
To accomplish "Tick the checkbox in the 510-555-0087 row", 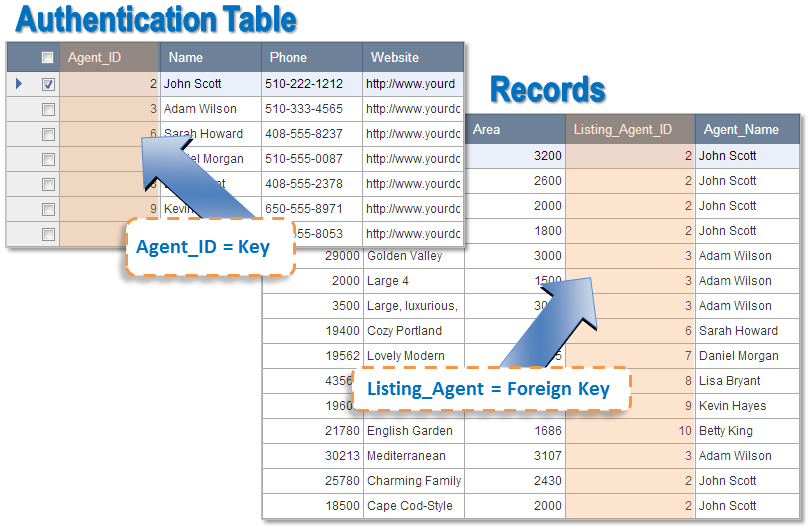I will point(48,159).
